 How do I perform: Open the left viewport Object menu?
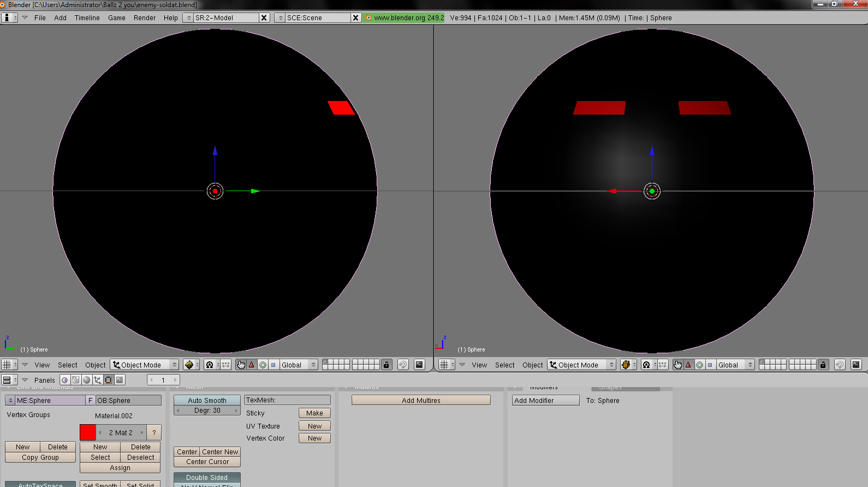point(95,365)
